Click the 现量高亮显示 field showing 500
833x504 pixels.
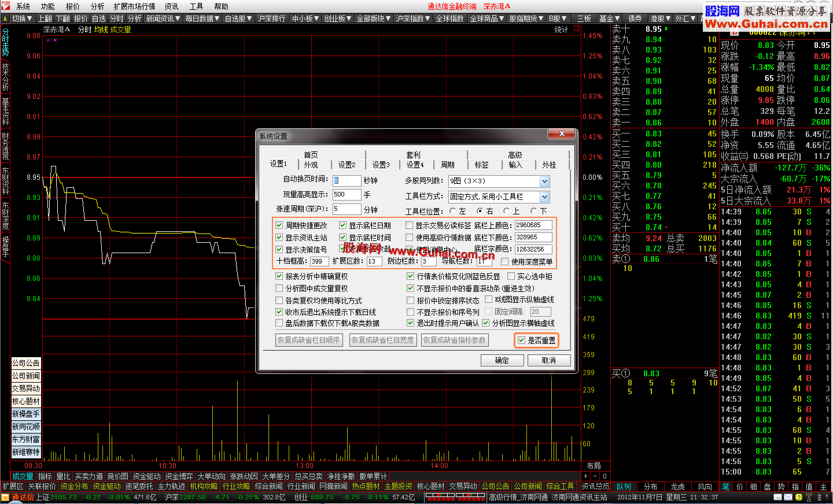coord(346,195)
